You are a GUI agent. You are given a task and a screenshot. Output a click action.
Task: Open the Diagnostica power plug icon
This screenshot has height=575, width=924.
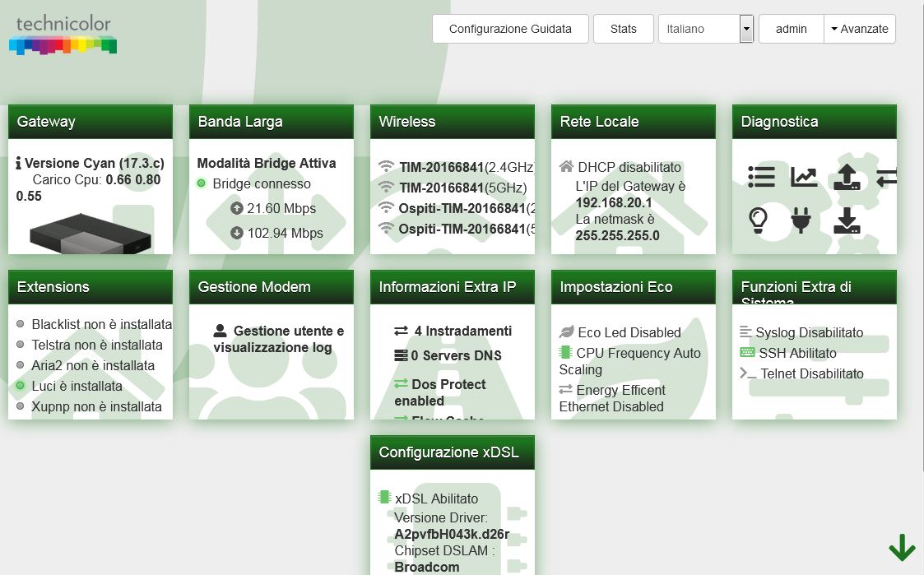pos(801,220)
